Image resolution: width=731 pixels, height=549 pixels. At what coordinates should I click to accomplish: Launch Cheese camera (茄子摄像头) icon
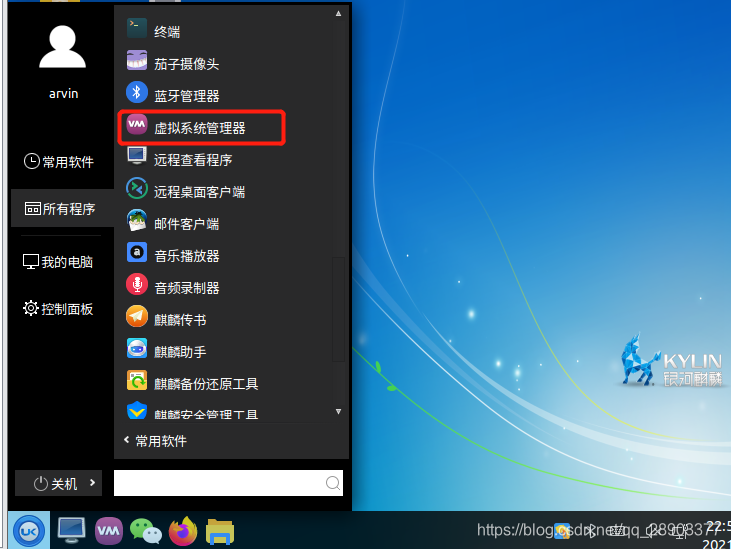point(137,61)
